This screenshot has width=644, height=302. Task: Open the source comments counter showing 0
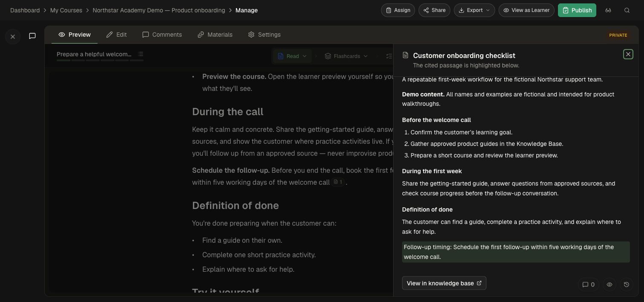click(x=589, y=285)
